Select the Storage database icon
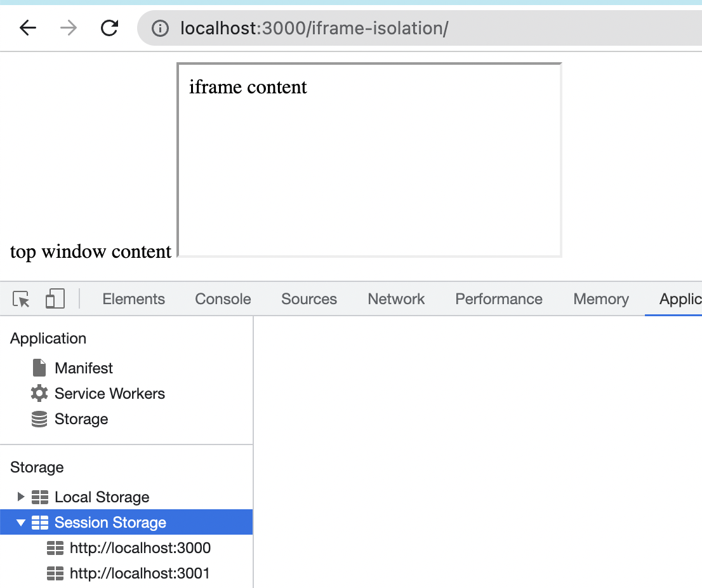This screenshot has width=702, height=588. click(39, 418)
